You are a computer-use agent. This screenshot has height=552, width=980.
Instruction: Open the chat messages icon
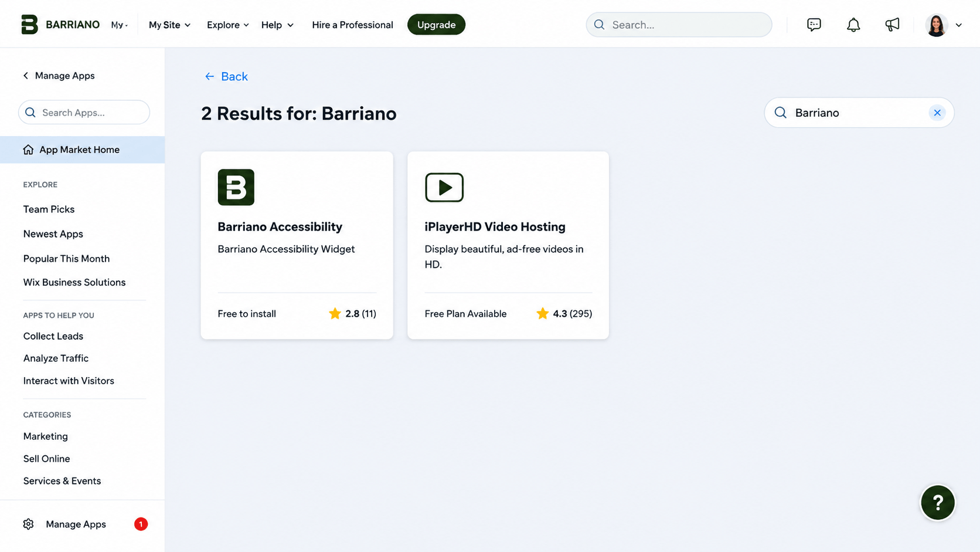(814, 25)
